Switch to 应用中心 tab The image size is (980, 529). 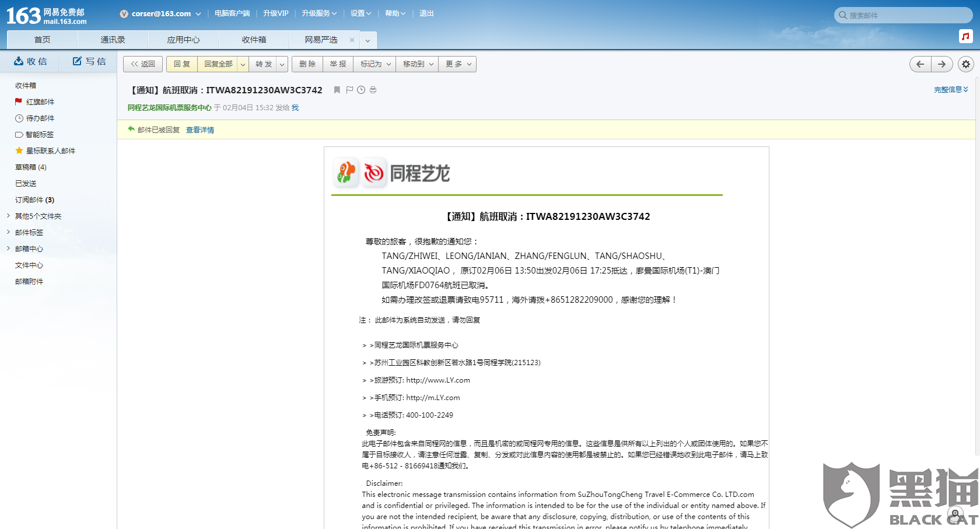pyautogui.click(x=183, y=40)
